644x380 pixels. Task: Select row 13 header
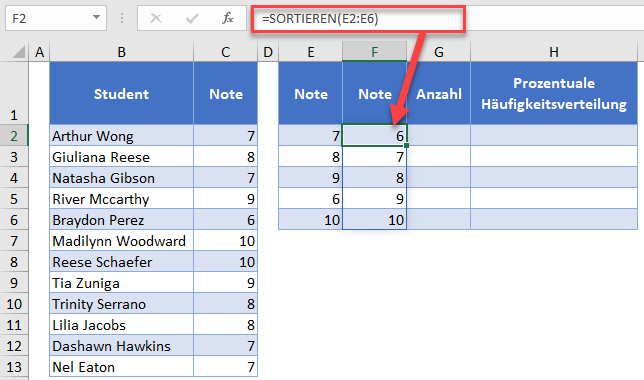[x=14, y=366]
